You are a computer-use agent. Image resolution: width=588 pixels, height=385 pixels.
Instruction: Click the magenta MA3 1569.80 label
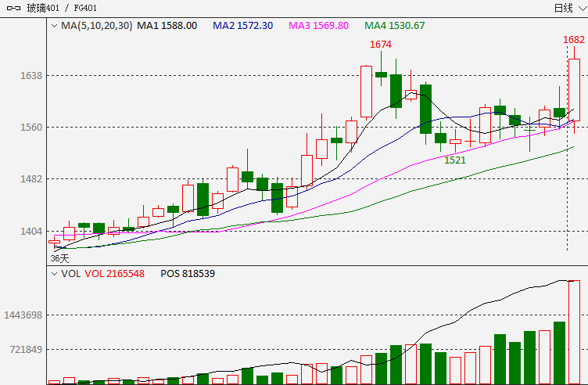(318, 26)
